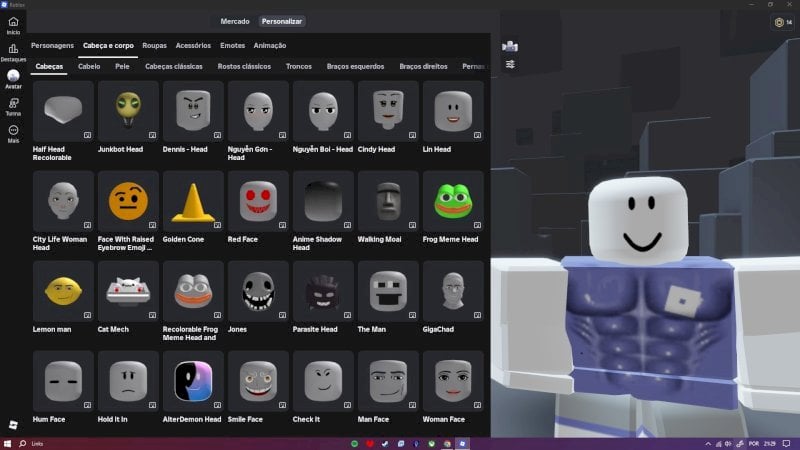
Task: Open the notification center icon in tray
Action: click(x=787, y=444)
